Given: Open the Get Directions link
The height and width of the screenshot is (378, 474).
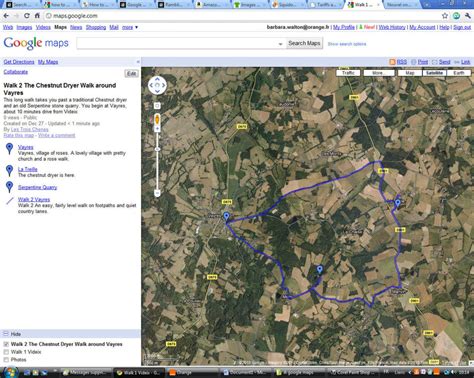Looking at the screenshot, I should [x=19, y=62].
